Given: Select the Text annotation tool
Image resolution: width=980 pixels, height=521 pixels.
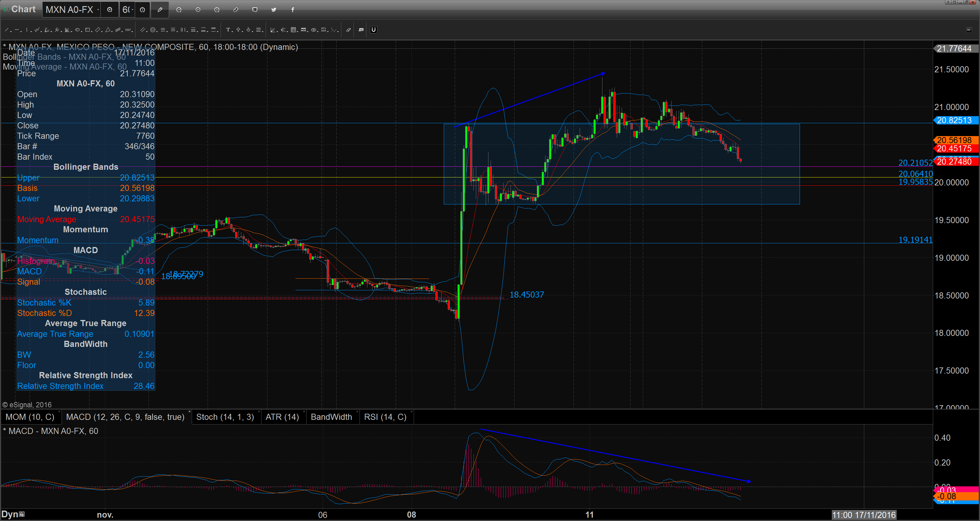Looking at the screenshot, I should (228, 30).
